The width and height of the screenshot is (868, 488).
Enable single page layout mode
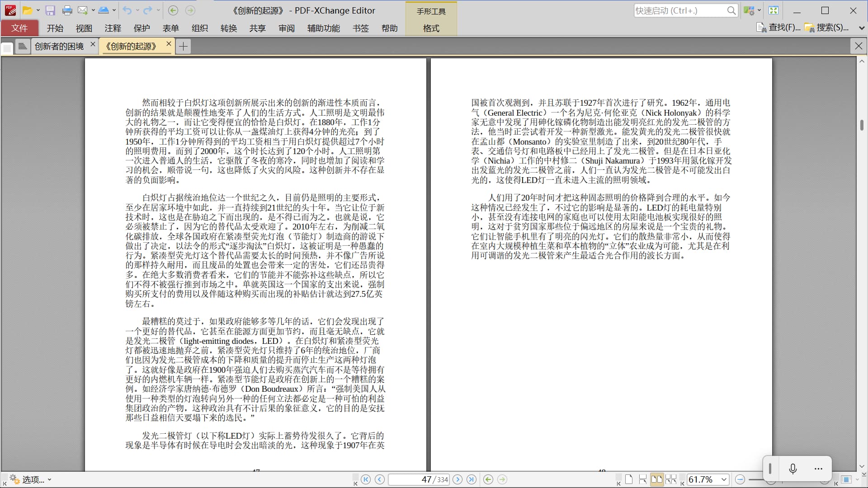click(x=629, y=479)
